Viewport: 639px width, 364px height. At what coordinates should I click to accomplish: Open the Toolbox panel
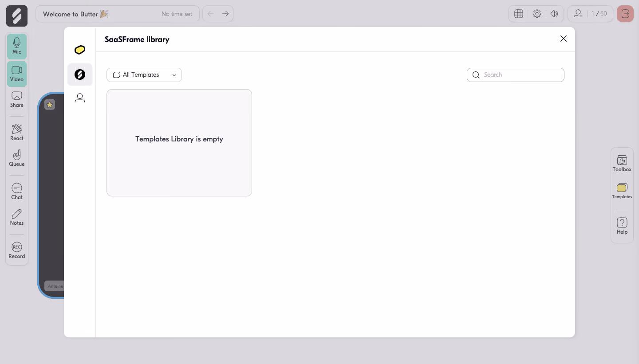(622, 164)
